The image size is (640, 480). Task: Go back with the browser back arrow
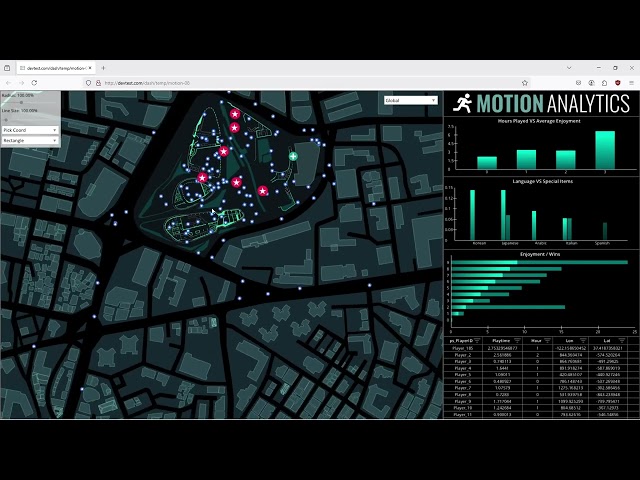click(x=9, y=83)
